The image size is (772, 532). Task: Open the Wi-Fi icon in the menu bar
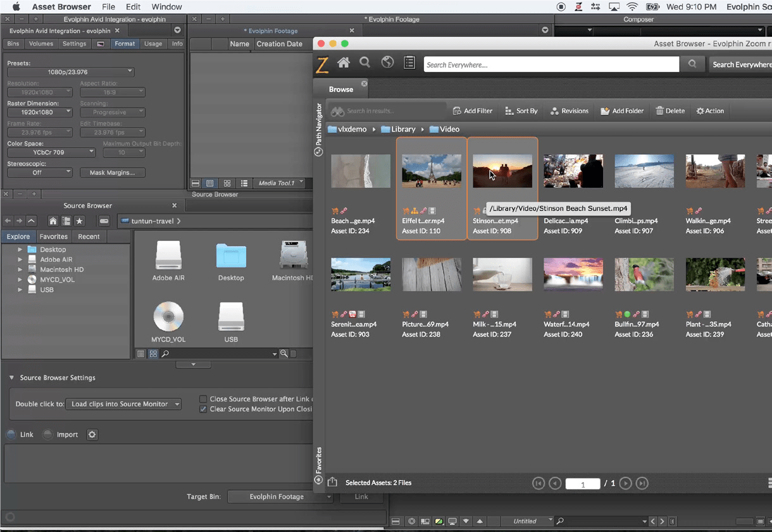click(632, 7)
